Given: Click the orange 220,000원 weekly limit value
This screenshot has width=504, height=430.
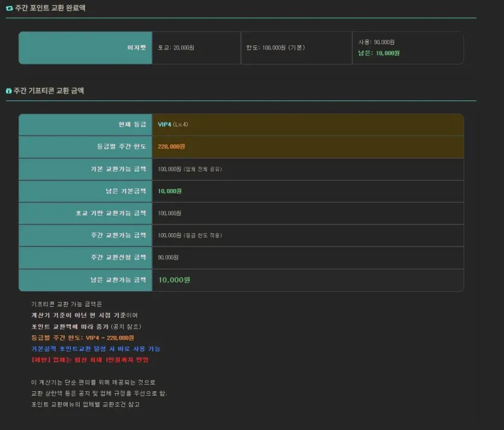Looking at the screenshot, I should tap(171, 147).
